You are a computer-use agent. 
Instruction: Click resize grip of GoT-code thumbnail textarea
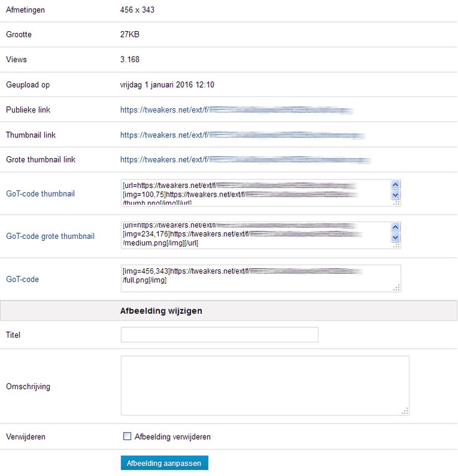click(x=396, y=203)
